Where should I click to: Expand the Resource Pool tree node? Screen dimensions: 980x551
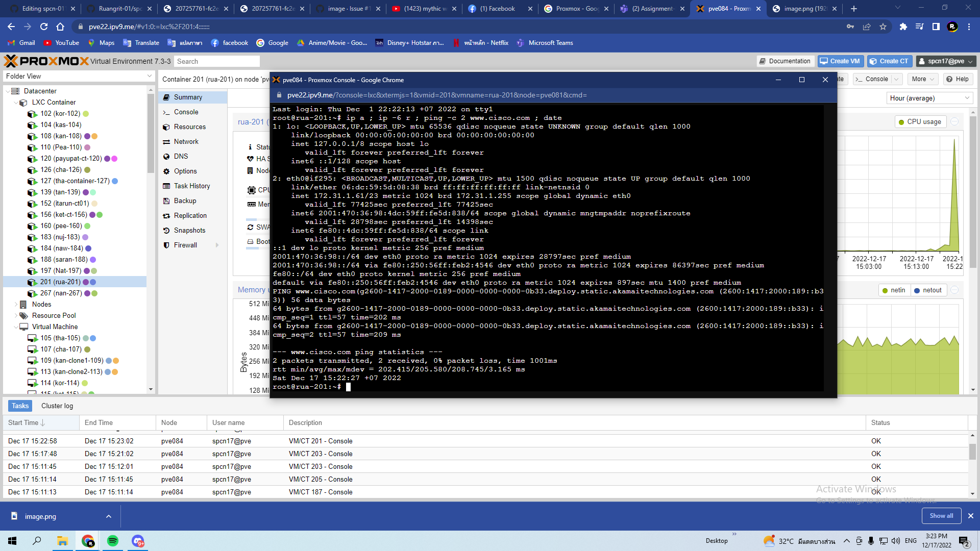pyautogui.click(x=16, y=316)
